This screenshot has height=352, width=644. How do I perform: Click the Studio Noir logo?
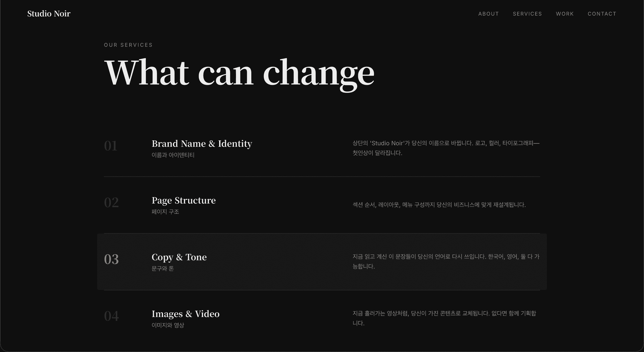pos(49,14)
